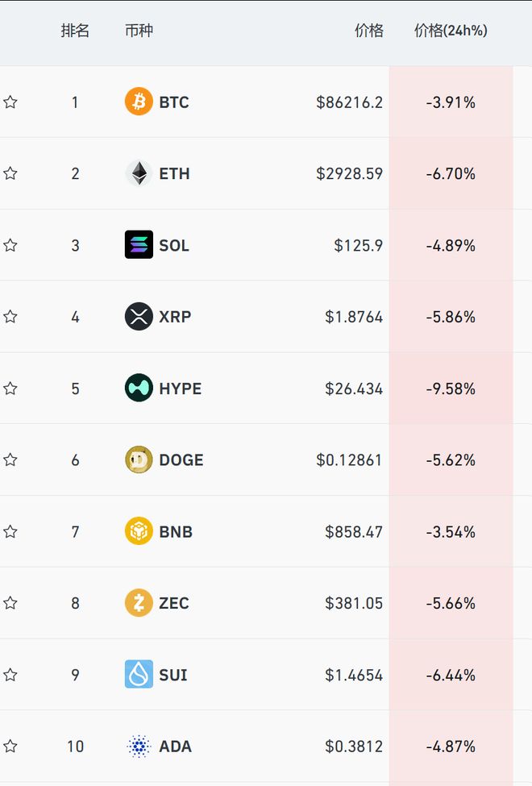The width and height of the screenshot is (532, 786).
Task: Click the XRP coin icon
Action: 139,317
